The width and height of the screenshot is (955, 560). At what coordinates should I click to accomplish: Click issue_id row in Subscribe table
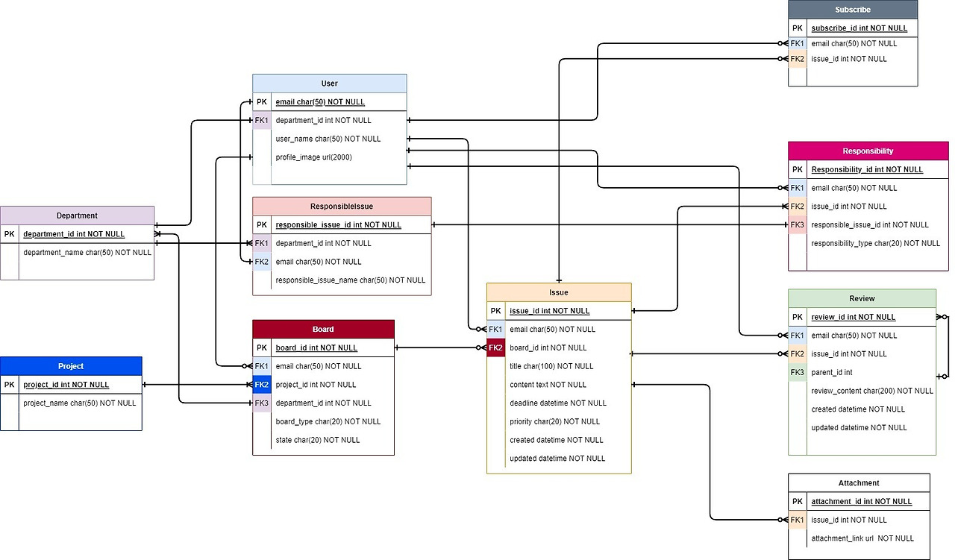(853, 59)
